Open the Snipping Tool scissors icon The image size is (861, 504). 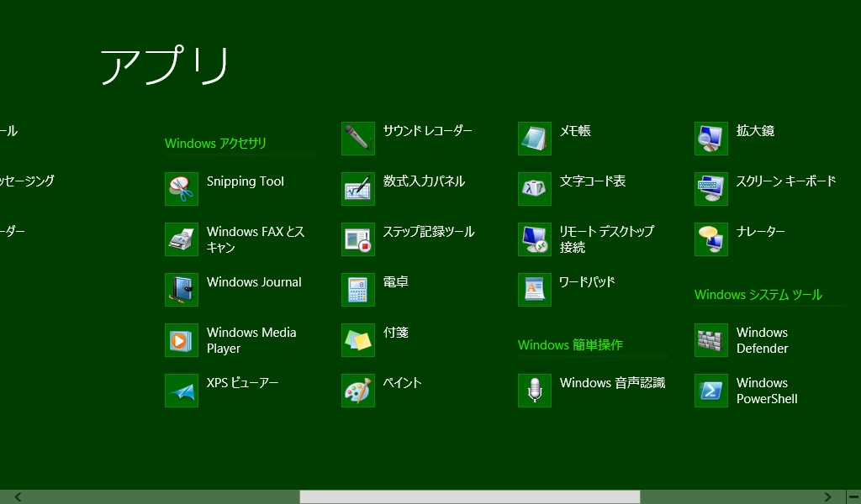(182, 189)
